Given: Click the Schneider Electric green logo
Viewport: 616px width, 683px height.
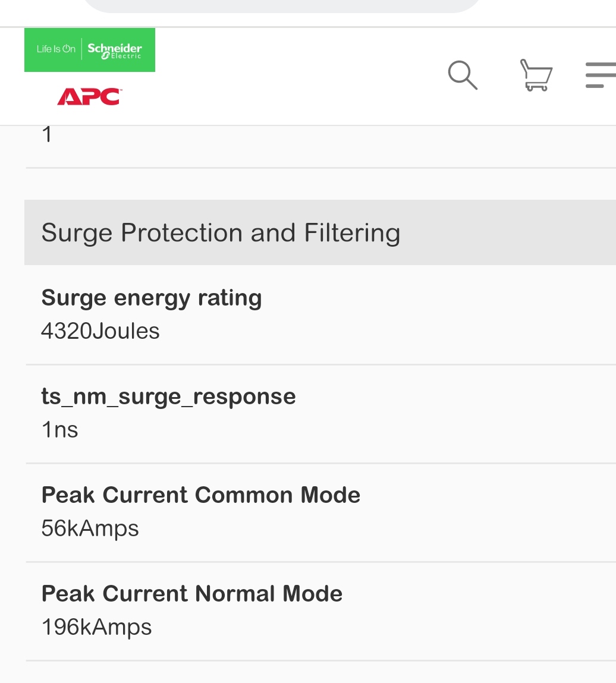Looking at the screenshot, I should tap(90, 50).
